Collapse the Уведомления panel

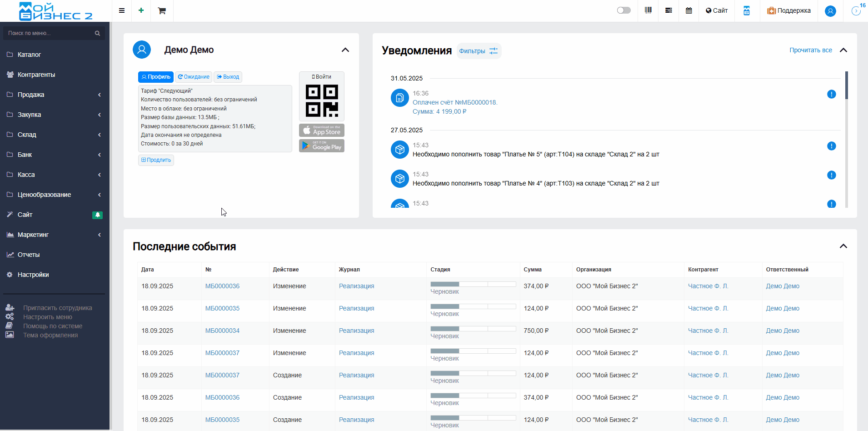click(843, 50)
